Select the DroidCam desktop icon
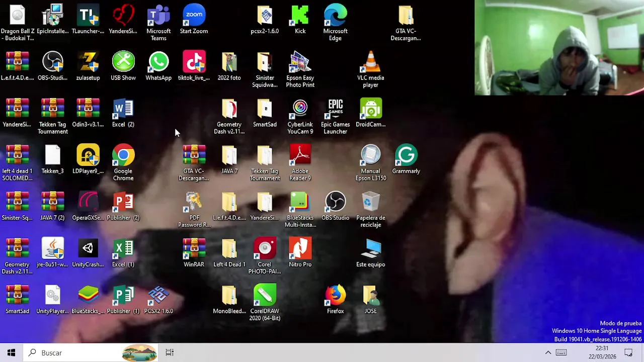This screenshot has width=644, height=362. (x=370, y=113)
